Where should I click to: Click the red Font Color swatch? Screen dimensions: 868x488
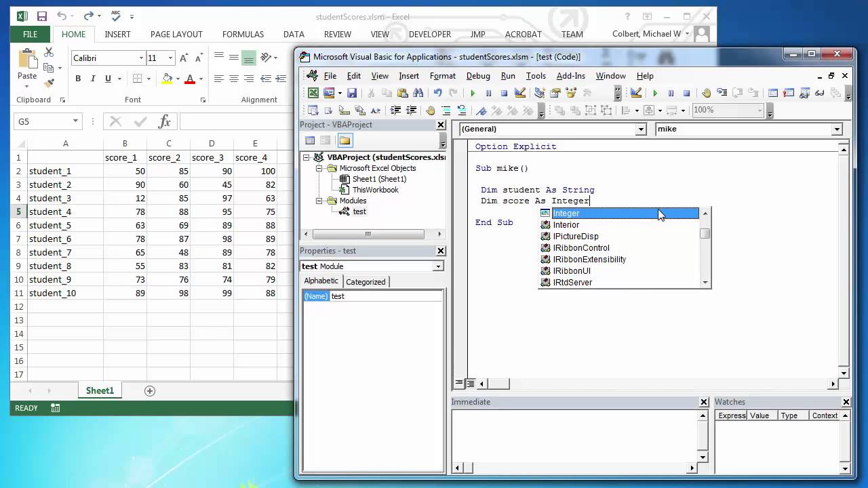point(190,79)
